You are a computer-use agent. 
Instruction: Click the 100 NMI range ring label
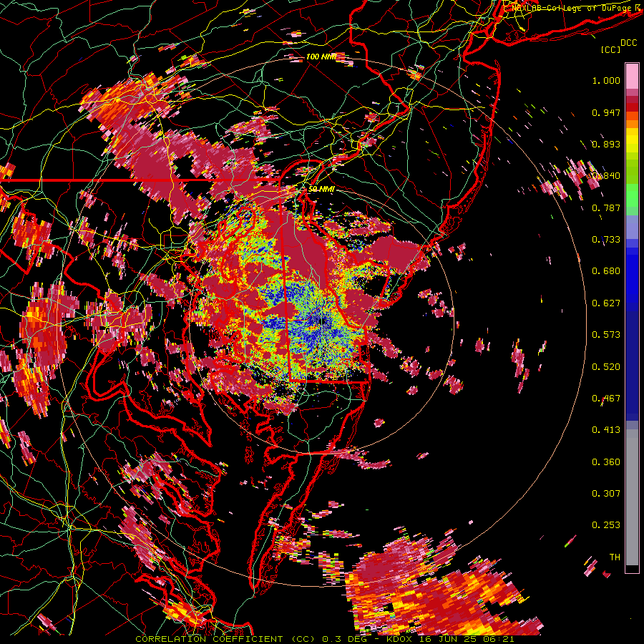[x=321, y=57]
